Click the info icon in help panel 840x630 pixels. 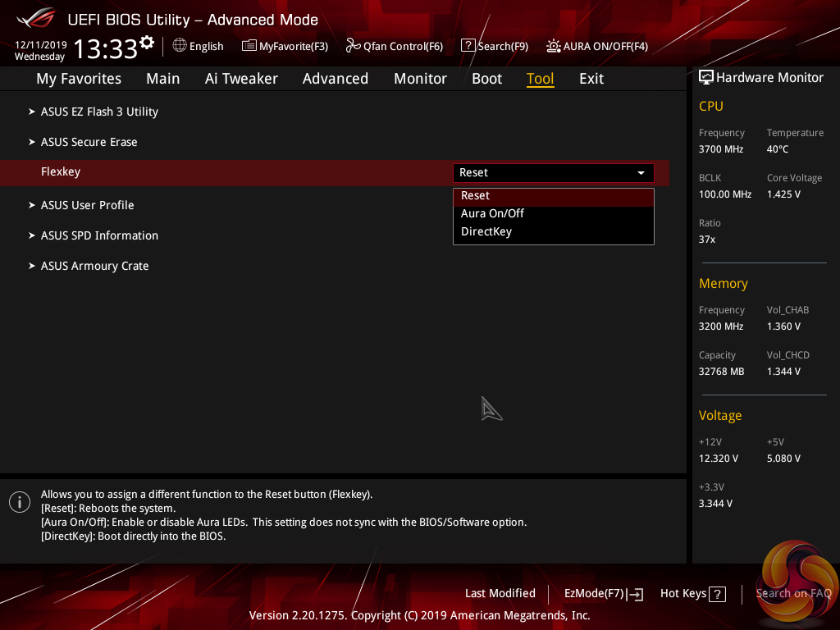coord(20,502)
